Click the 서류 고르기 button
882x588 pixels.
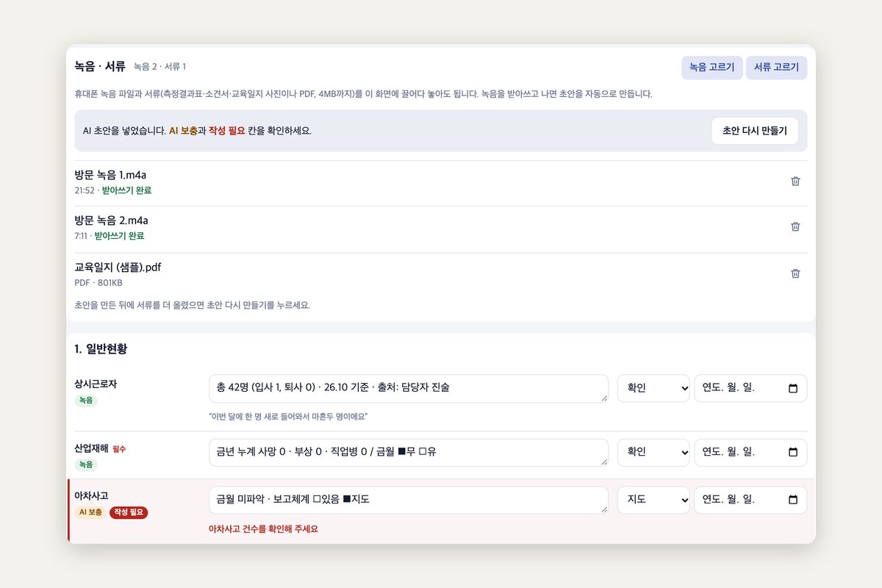777,67
